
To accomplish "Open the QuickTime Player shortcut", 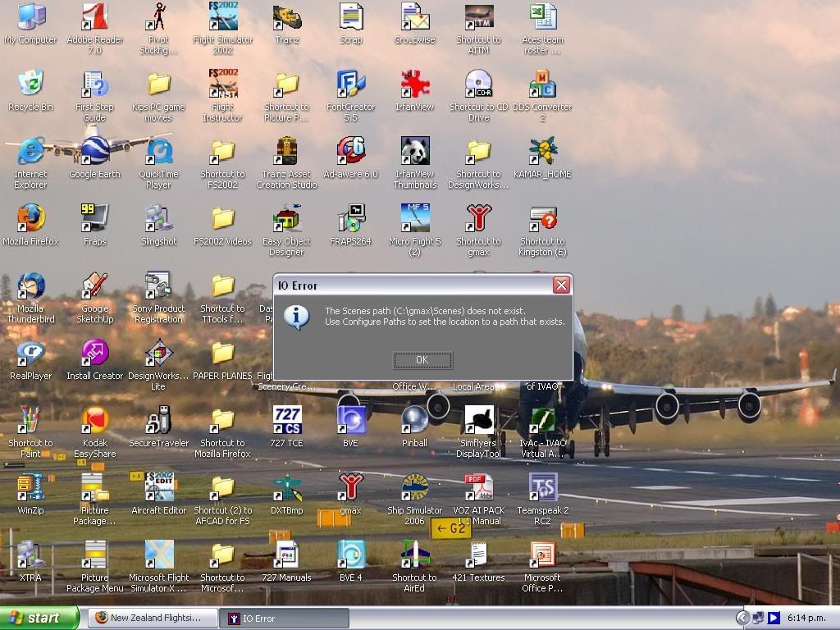I will pyautogui.click(x=158, y=153).
